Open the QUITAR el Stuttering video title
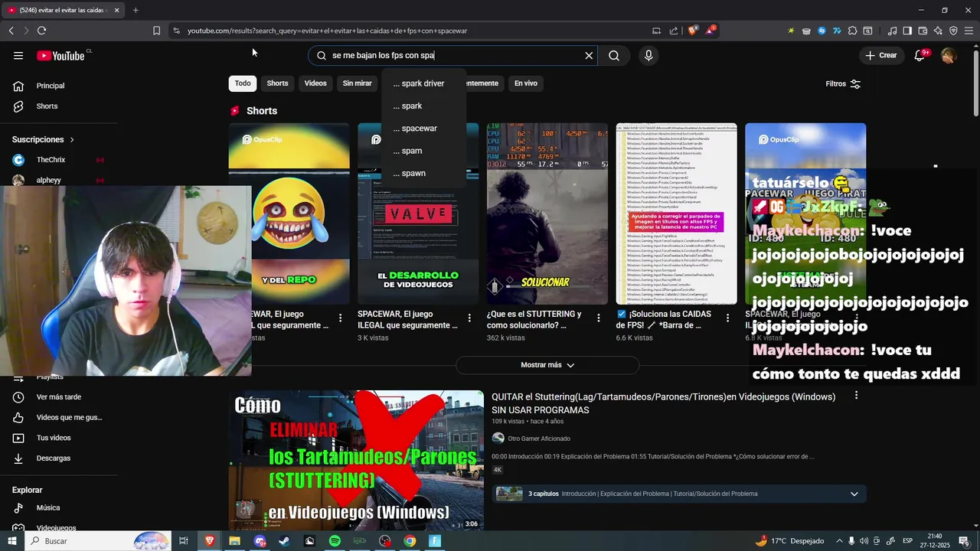Viewport: 980px width, 551px height. pyautogui.click(x=663, y=403)
